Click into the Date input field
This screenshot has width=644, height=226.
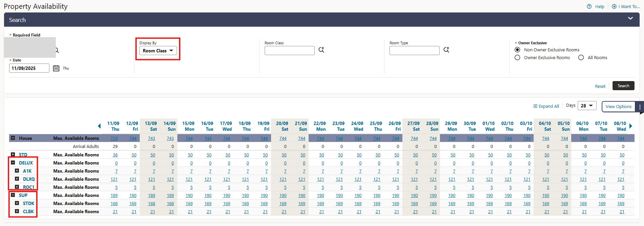[29, 68]
